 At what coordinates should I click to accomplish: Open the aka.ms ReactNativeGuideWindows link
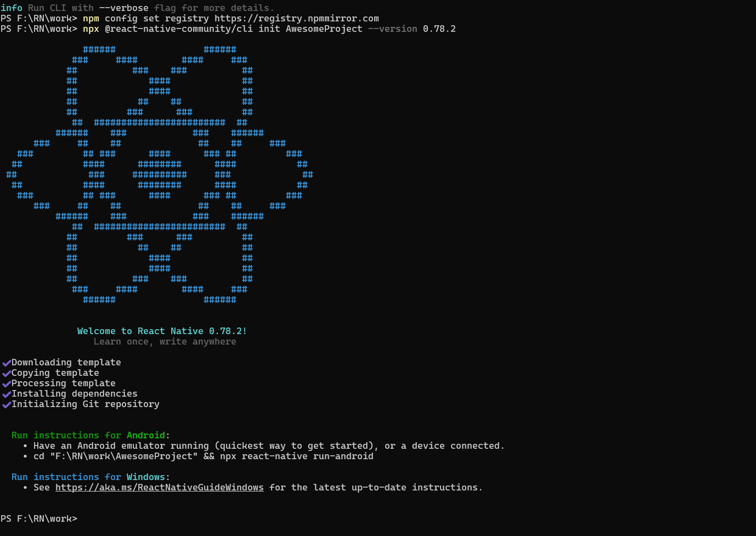[159, 487]
